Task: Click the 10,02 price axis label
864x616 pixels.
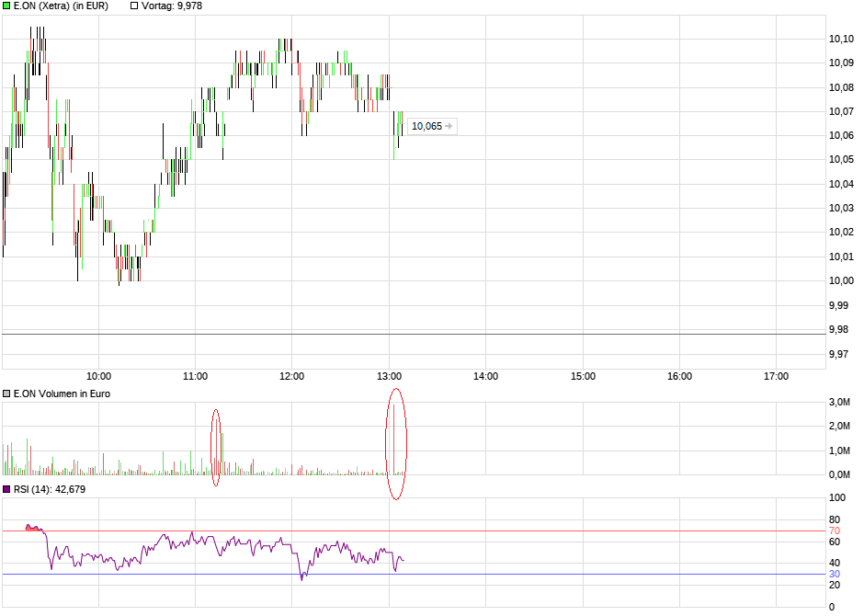Action: pyautogui.click(x=841, y=232)
